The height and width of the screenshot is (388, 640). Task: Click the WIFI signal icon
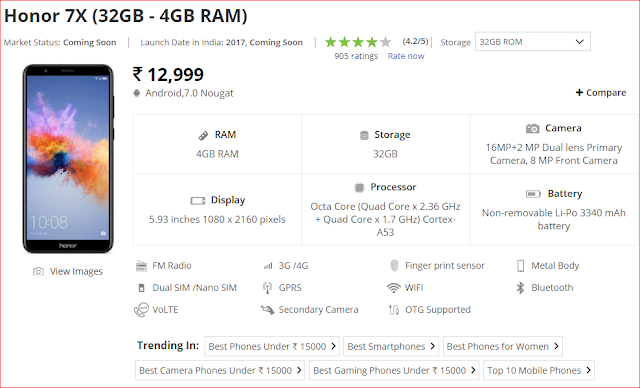394,288
